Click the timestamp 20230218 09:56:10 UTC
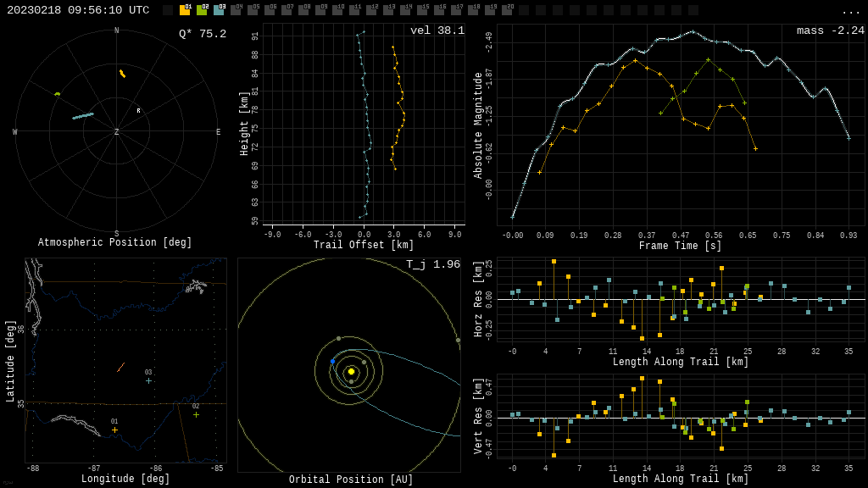 pyautogui.click(x=78, y=10)
